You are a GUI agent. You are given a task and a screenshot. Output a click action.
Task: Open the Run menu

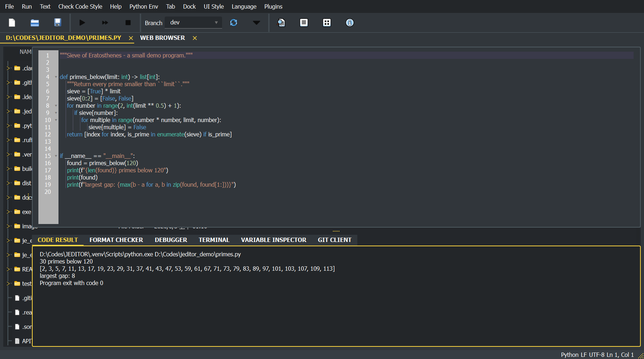click(27, 6)
